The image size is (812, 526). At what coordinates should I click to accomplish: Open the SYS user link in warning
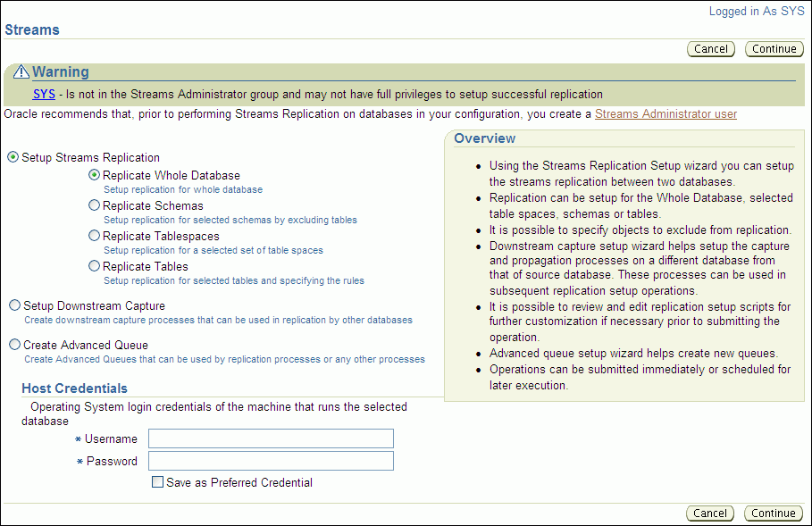pos(44,94)
